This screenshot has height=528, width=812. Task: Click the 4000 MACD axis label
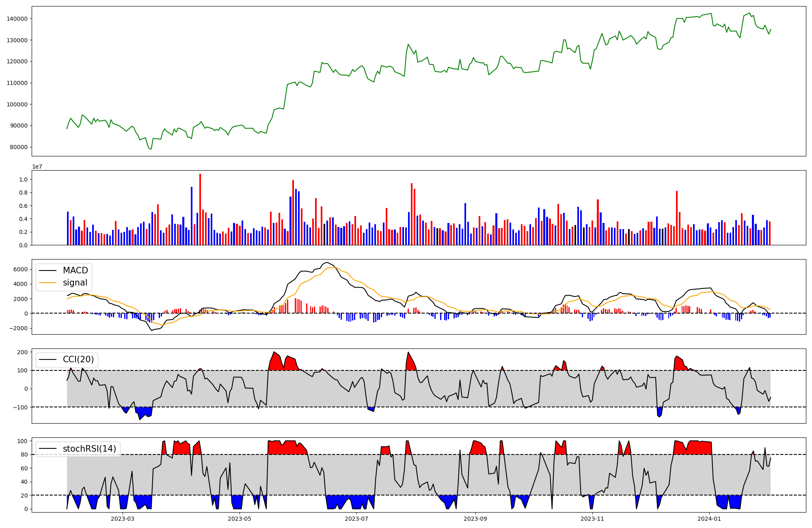pyautogui.click(x=21, y=284)
